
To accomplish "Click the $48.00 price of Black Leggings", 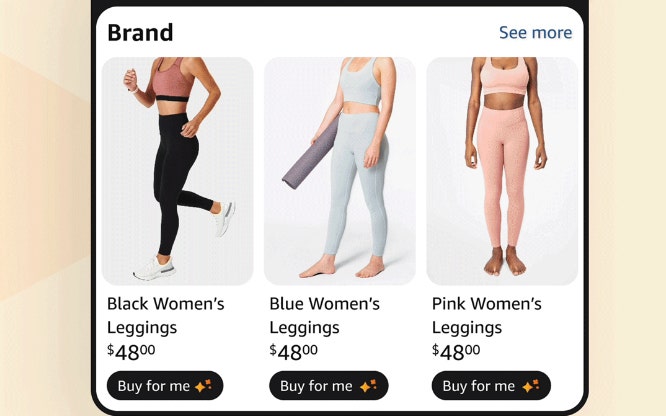I will [x=131, y=352].
